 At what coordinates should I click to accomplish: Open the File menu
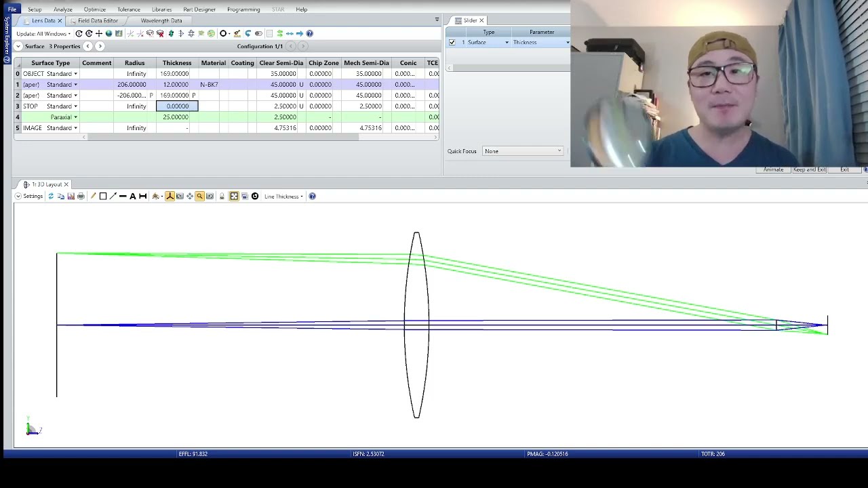12,9
